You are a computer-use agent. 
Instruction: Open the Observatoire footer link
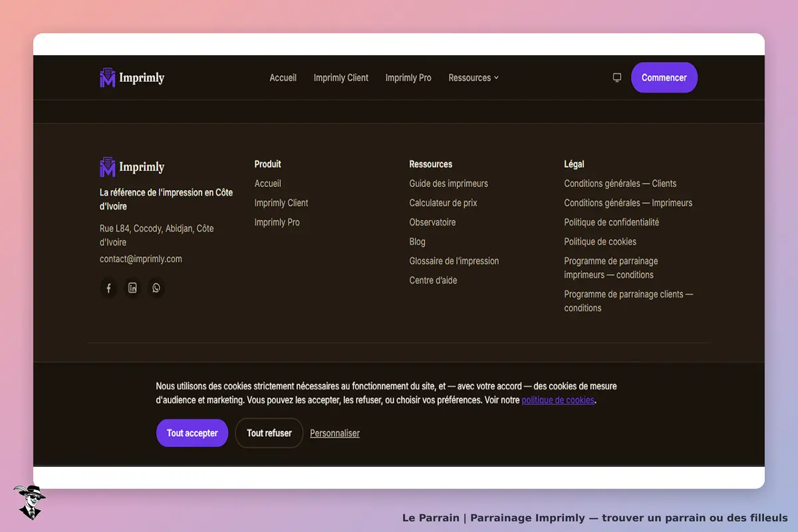point(433,222)
